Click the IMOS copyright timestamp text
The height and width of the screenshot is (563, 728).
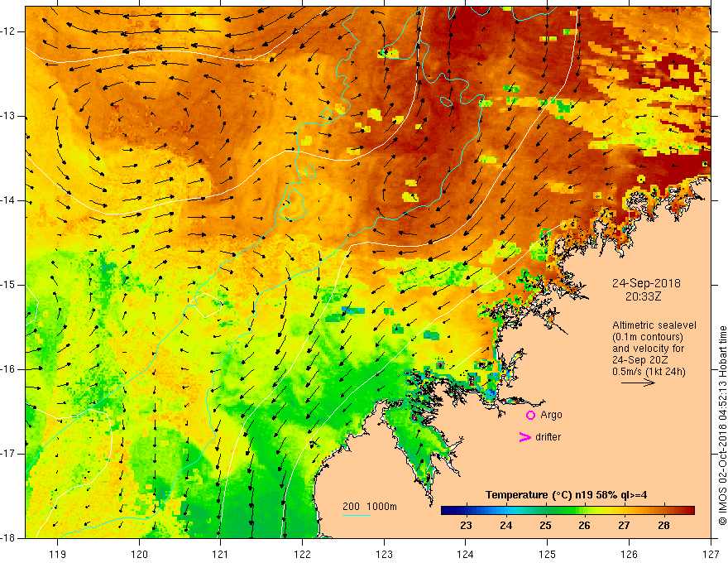click(722, 426)
